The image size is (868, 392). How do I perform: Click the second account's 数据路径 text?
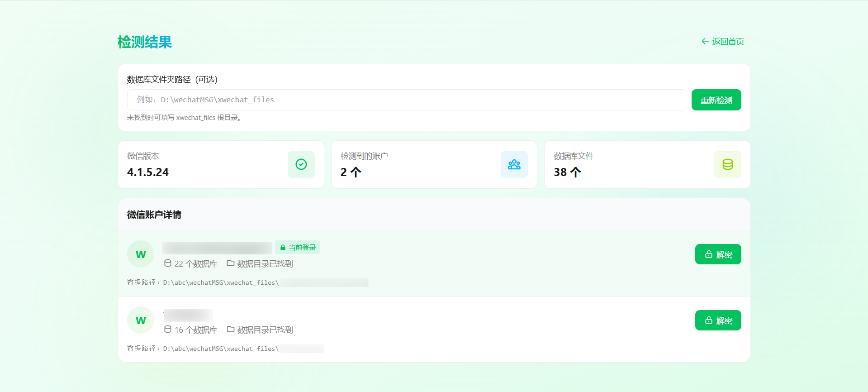click(220, 349)
